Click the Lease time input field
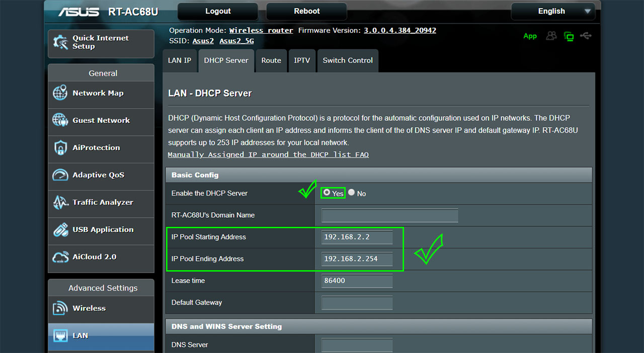The height and width of the screenshot is (353, 644). pyautogui.click(x=357, y=281)
